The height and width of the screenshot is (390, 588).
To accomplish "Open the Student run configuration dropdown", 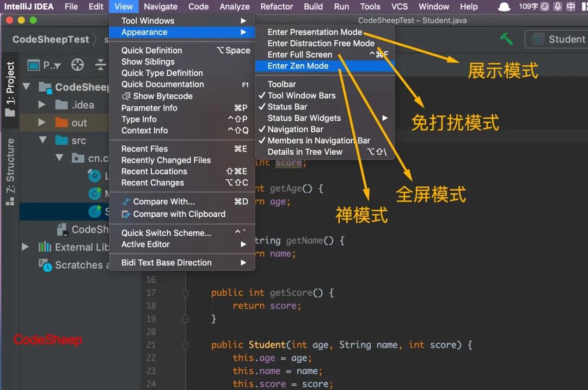I will [x=557, y=39].
